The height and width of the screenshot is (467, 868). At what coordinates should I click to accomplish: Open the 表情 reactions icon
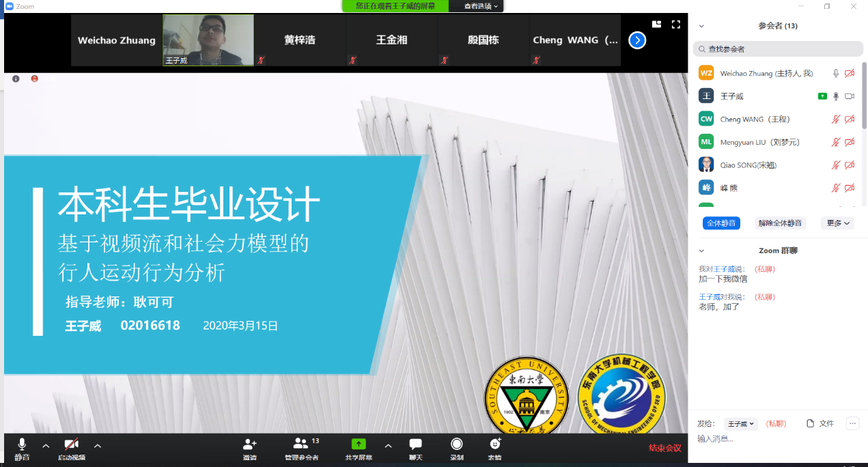click(x=495, y=445)
